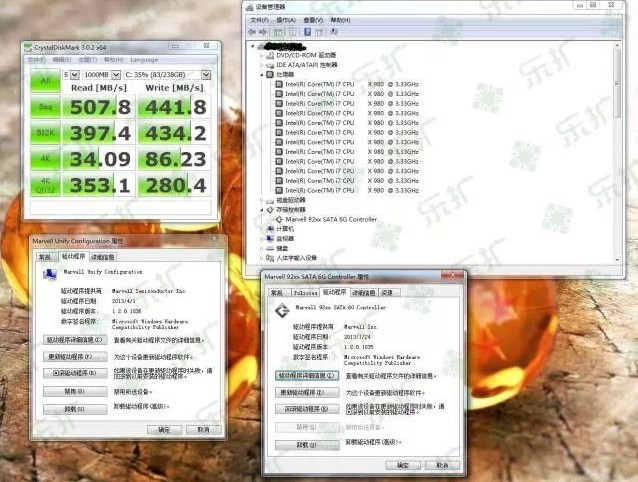This screenshot has width=638, height=482.
Task: Click Device Manager scrollbar up arrow
Action: 617,46
